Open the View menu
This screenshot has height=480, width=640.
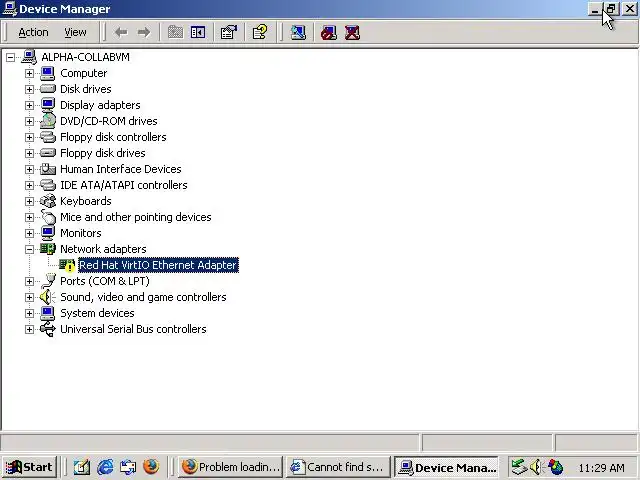click(75, 32)
